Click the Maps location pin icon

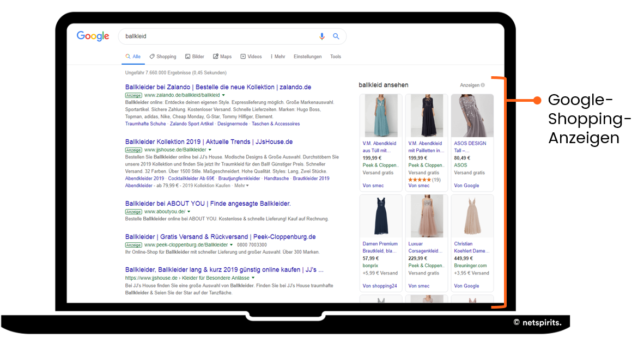coord(215,57)
